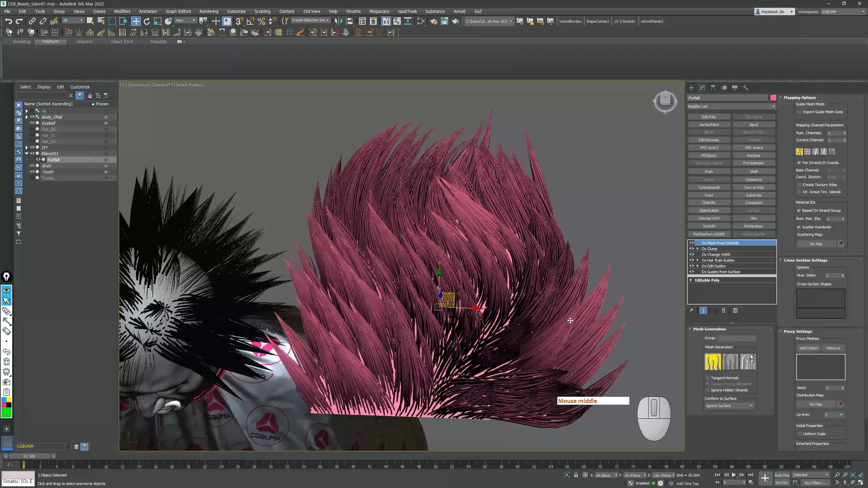868x488 pixels.
Task: Expand the Editable Poly stack entry
Action: coord(691,280)
